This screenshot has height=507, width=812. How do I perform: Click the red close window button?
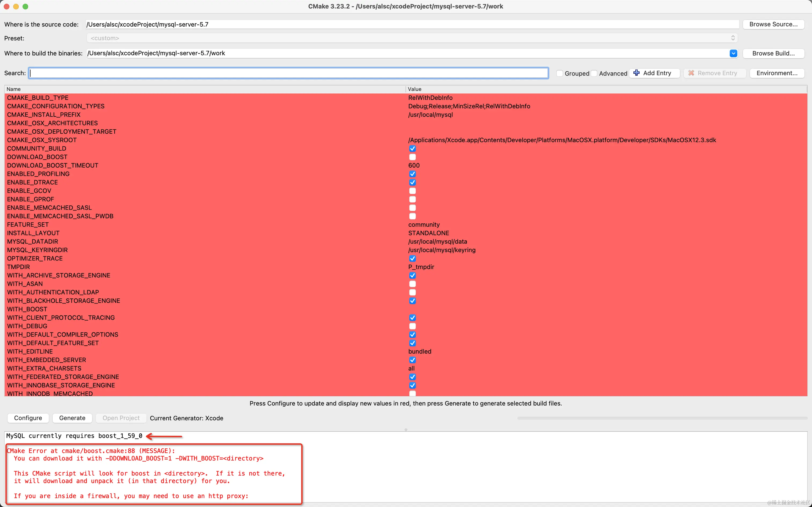(x=6, y=6)
